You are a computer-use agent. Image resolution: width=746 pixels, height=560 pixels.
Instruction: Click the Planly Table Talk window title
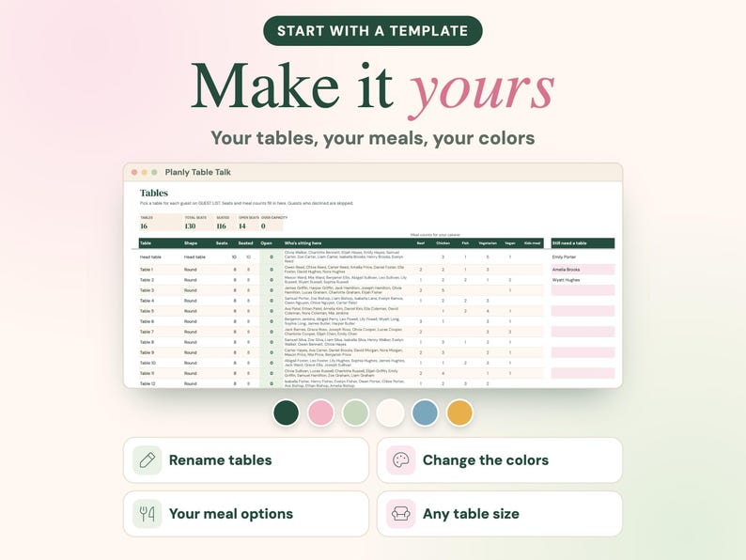(198, 172)
